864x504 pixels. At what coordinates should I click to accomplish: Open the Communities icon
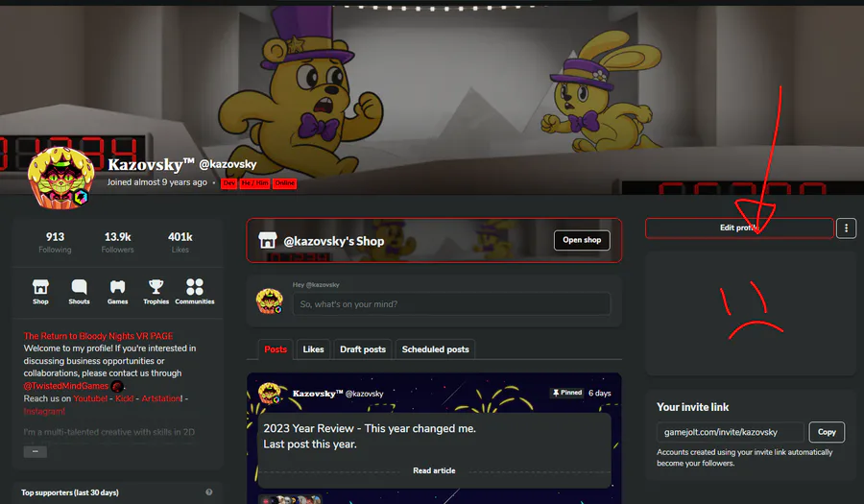[195, 292]
